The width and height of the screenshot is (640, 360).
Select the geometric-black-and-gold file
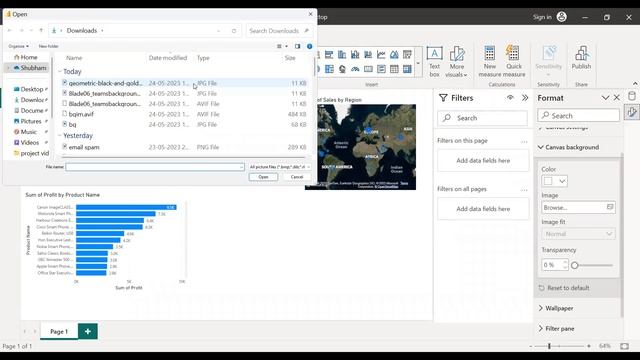(x=184, y=83)
